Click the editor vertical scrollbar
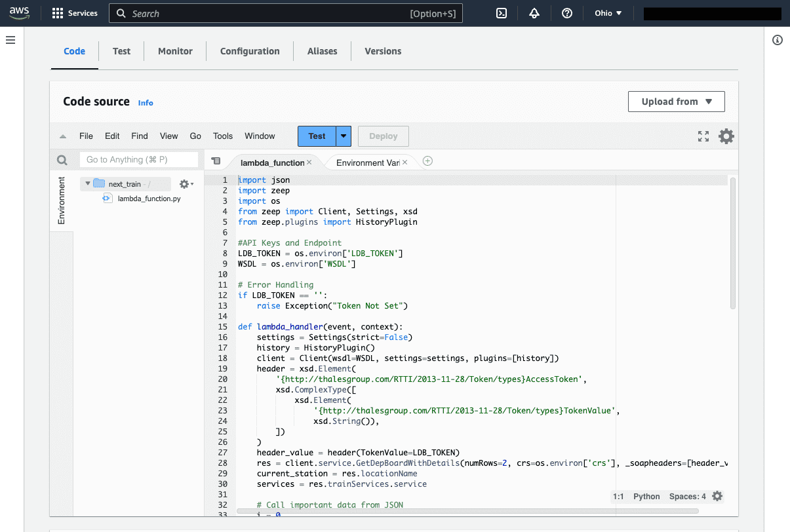Viewport: 790px width, 532px height. [733, 243]
